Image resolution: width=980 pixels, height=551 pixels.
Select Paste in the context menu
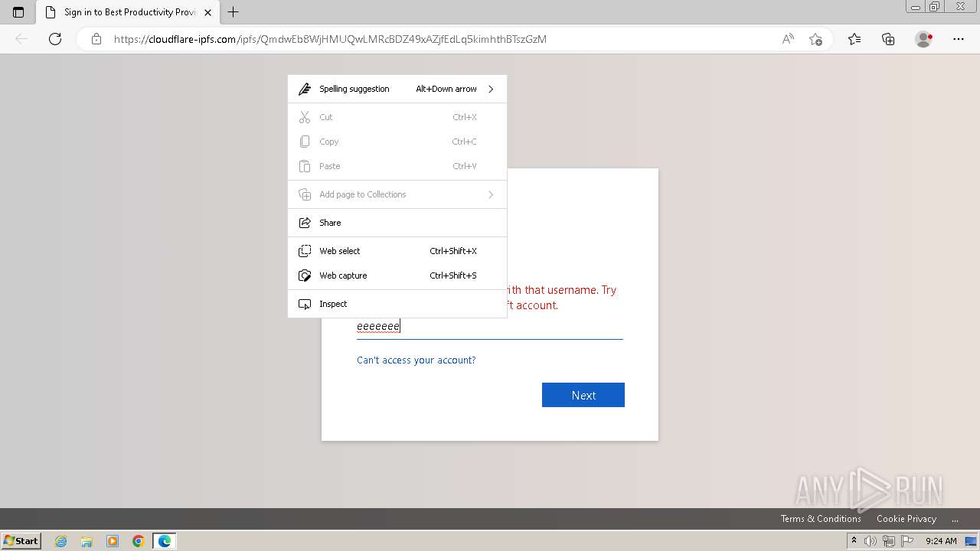[397, 166]
